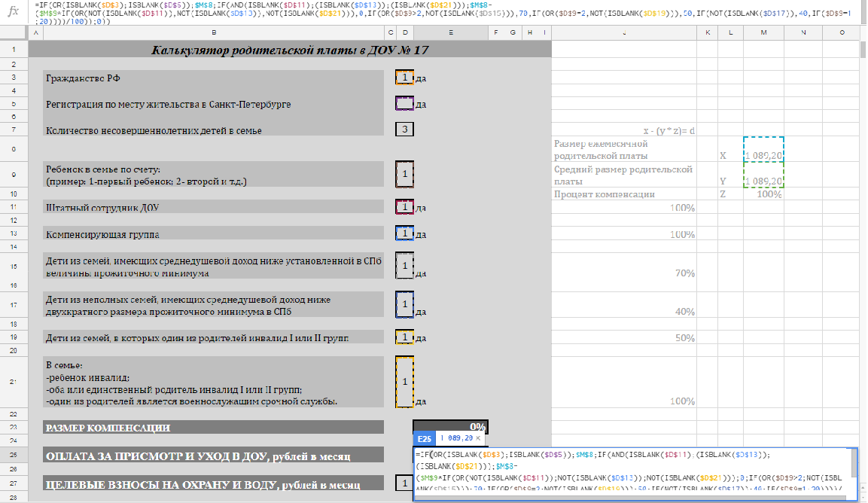Select row 13 header
Viewport: 868px width, 503px height.
point(14,233)
